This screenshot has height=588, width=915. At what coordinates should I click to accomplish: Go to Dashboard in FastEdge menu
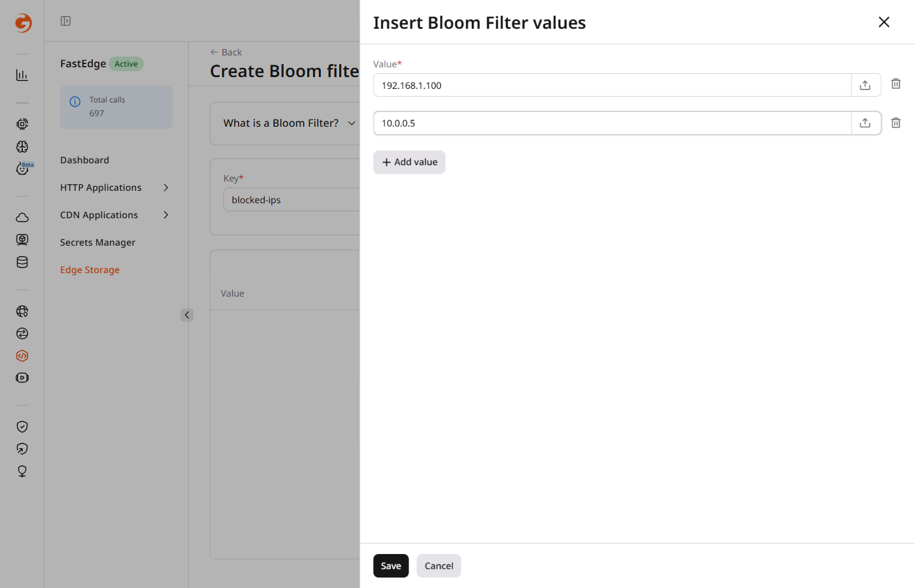tap(85, 160)
